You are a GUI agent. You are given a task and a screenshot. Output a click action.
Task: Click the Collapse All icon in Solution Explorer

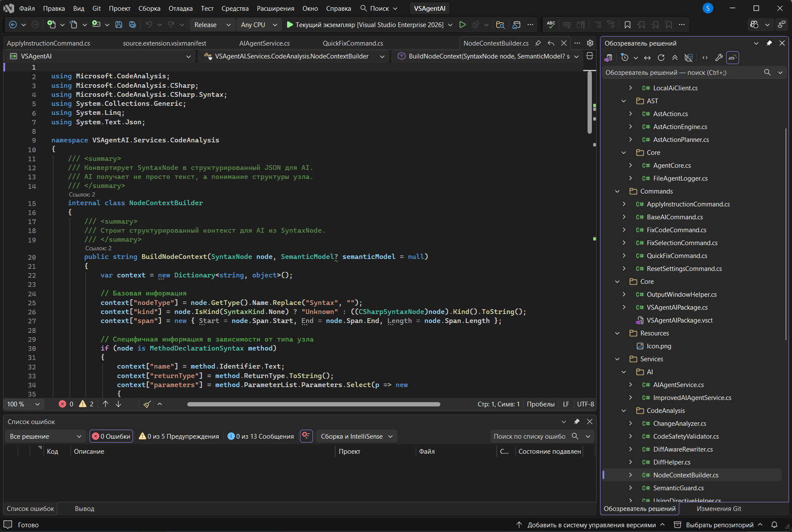(x=675, y=58)
